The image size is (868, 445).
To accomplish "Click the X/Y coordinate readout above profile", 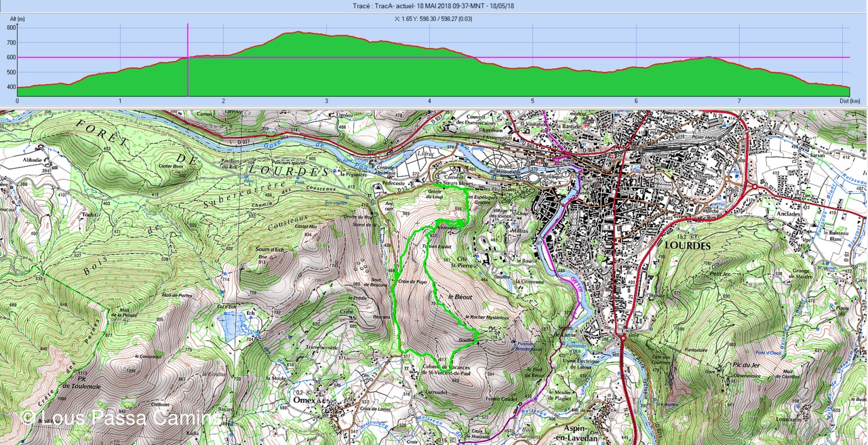I will 433,19.
